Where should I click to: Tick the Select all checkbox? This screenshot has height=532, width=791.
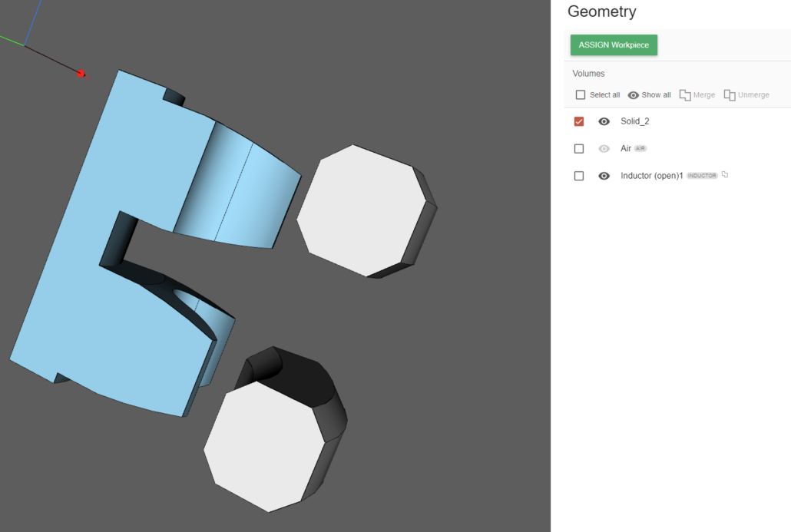tap(581, 95)
